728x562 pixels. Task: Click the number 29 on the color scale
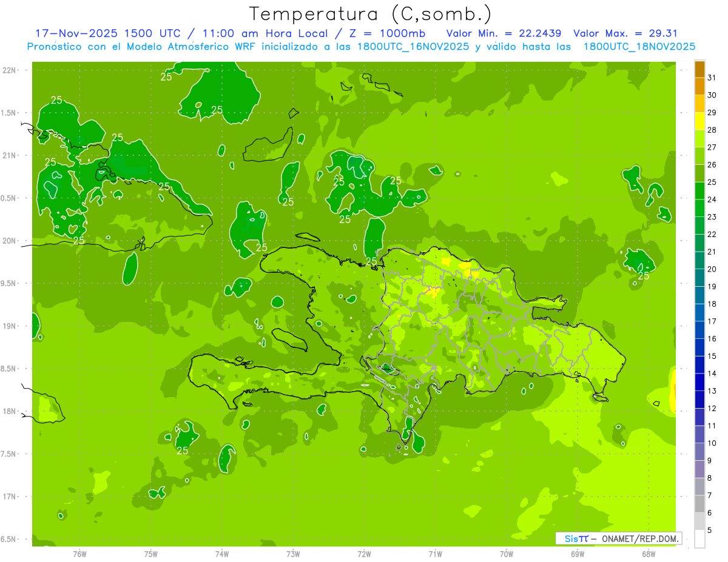[x=712, y=113]
